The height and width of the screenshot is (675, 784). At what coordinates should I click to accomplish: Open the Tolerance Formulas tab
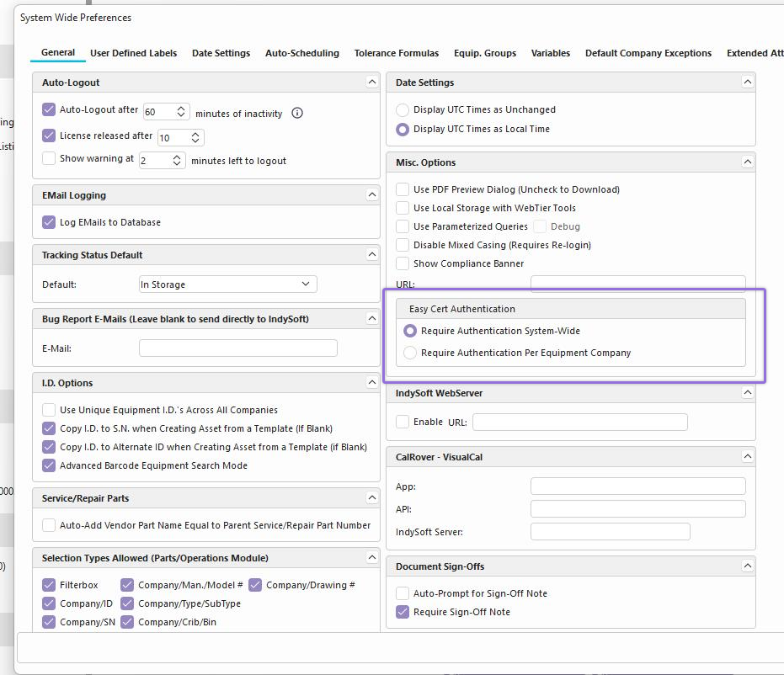tap(396, 53)
